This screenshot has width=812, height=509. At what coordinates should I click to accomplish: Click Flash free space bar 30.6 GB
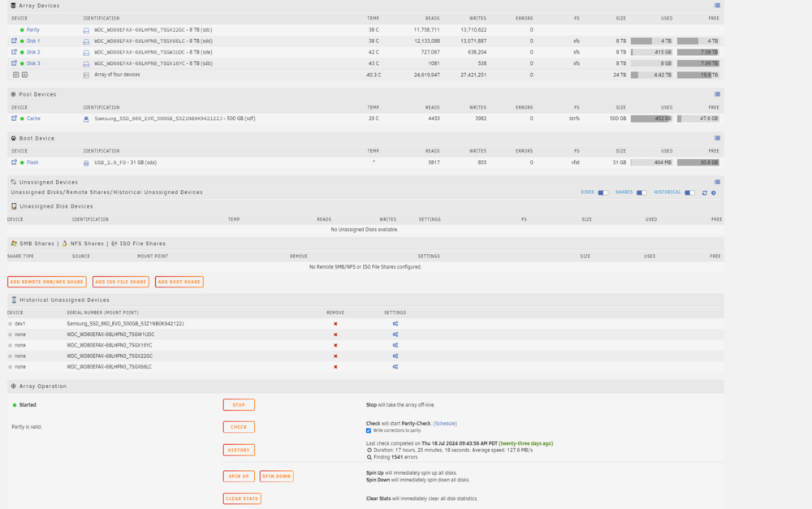click(x=698, y=162)
